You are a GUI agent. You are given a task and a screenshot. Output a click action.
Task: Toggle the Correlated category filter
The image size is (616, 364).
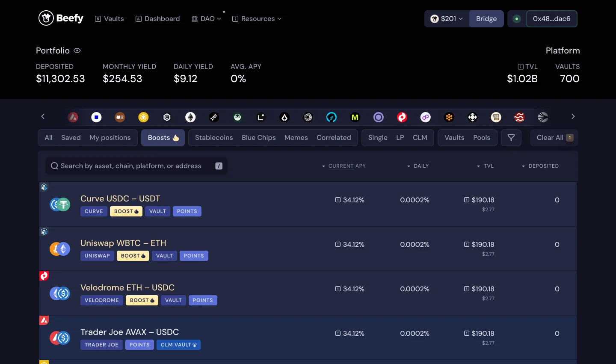334,138
